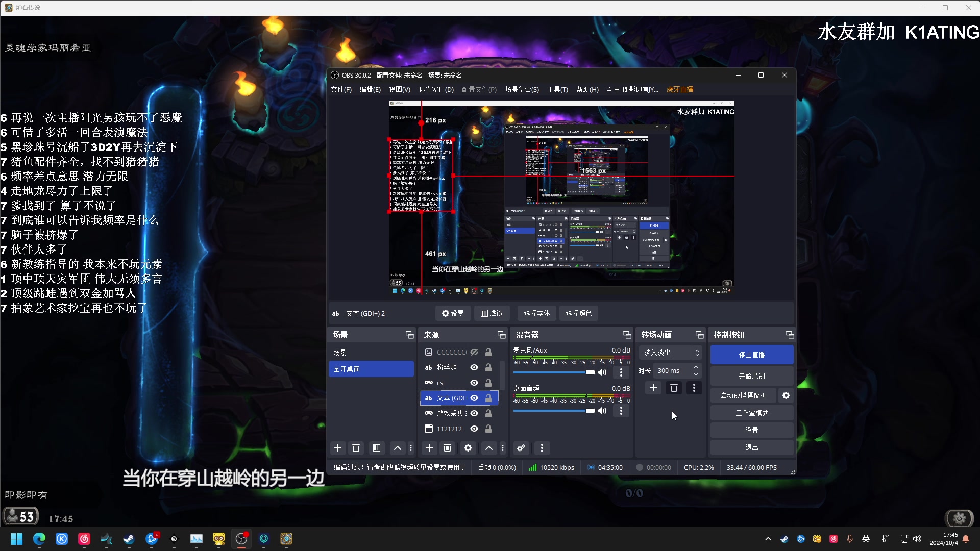Move source up with arrow icon
The image size is (980, 551).
pos(489,448)
